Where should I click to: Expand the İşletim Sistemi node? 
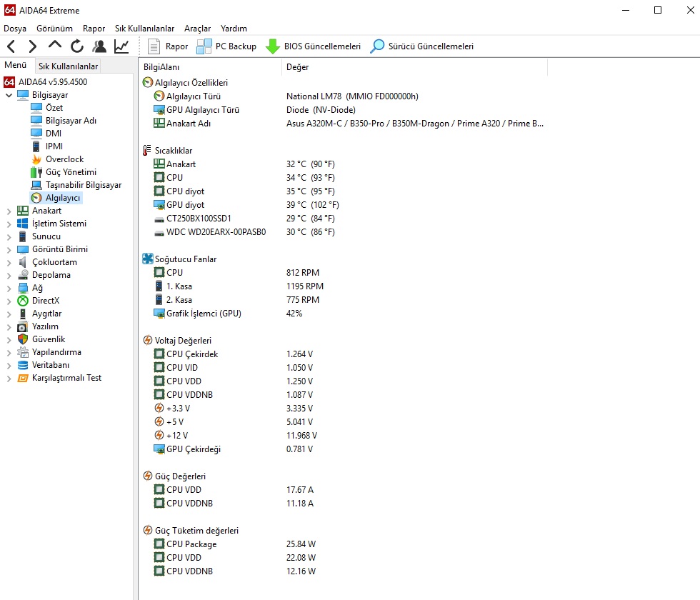click(x=9, y=224)
